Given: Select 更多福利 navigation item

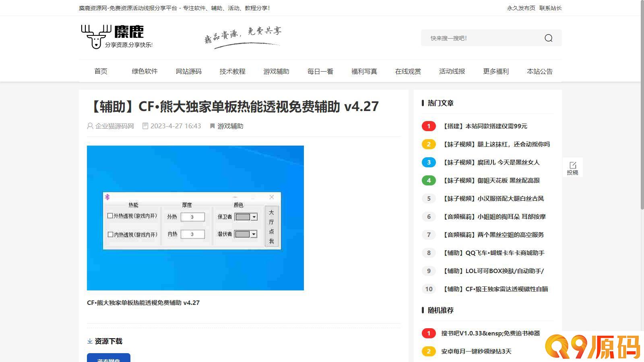Looking at the screenshot, I should coord(495,71).
